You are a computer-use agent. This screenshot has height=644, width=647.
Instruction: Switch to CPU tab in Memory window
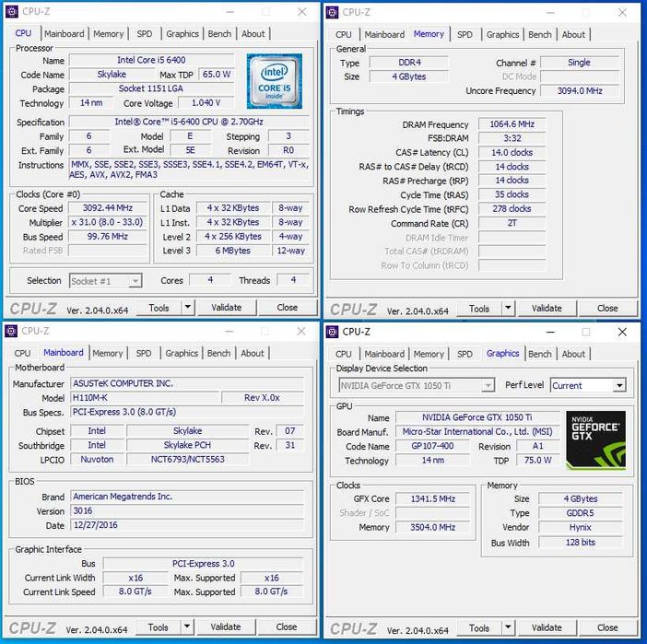point(344,35)
